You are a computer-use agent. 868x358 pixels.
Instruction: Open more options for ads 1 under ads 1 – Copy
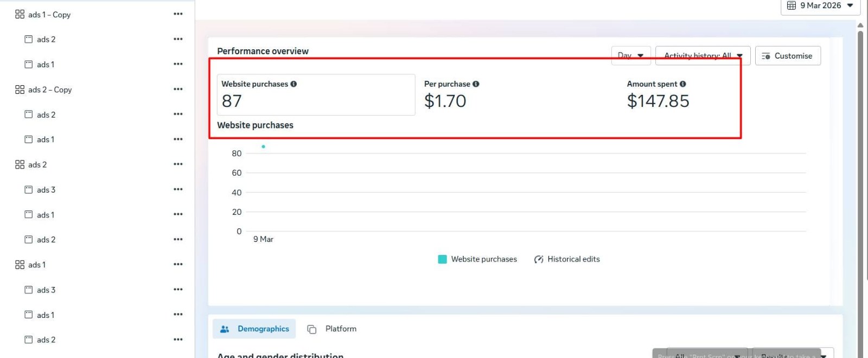click(178, 64)
